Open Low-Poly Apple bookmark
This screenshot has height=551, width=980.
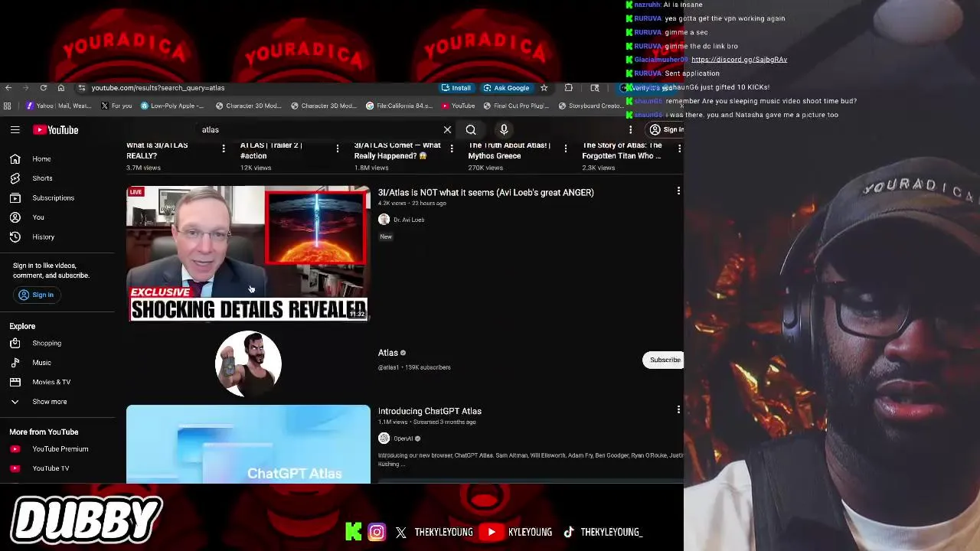click(173, 106)
